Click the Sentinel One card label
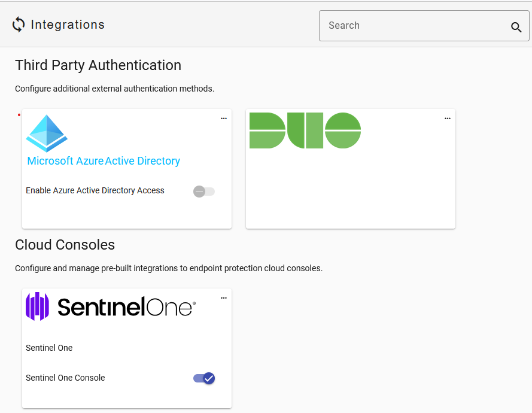This screenshot has width=532, height=413. [49, 348]
